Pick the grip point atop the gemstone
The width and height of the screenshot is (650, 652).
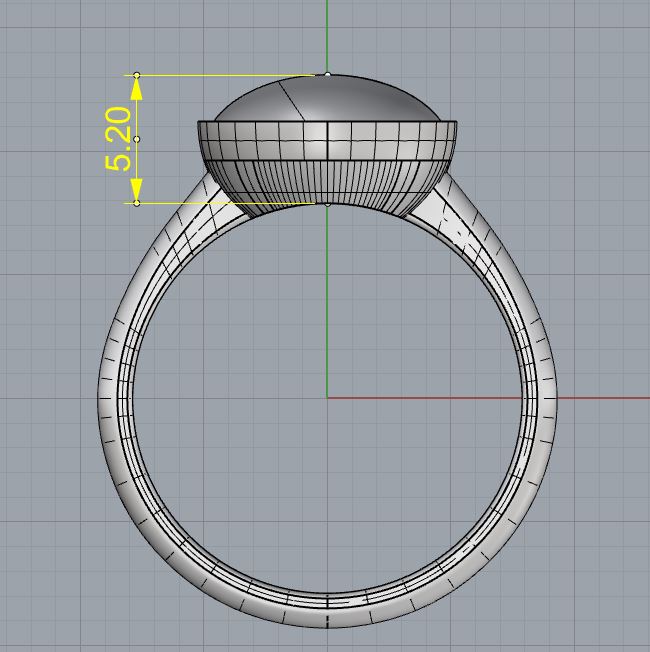[328, 74]
